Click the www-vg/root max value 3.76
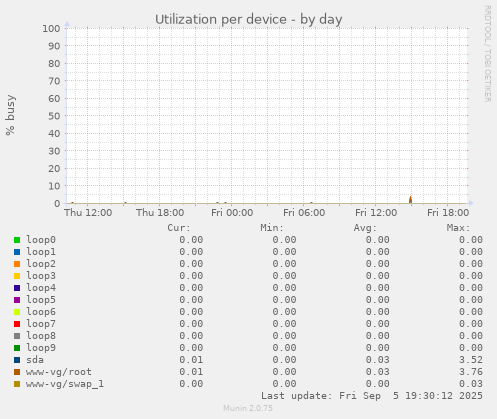Screen dimensions: 497x419 [x=471, y=372]
